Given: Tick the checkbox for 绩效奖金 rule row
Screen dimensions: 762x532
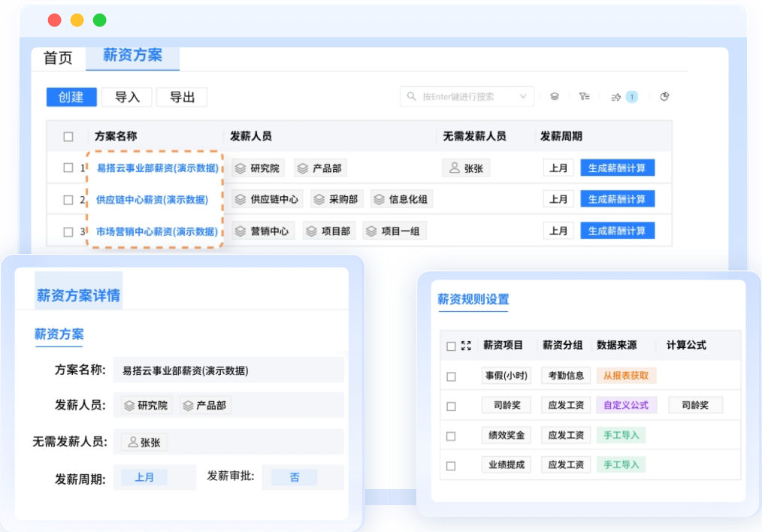Looking at the screenshot, I should (451, 436).
